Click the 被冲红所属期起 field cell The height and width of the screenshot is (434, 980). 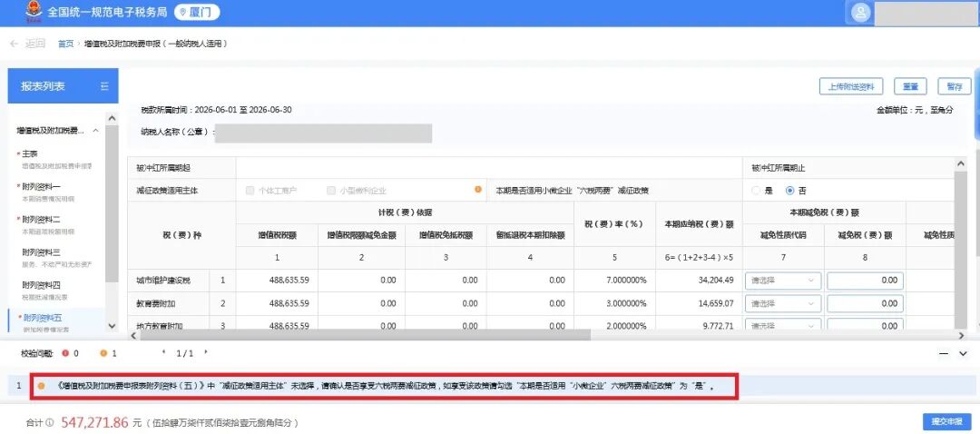[489, 168]
